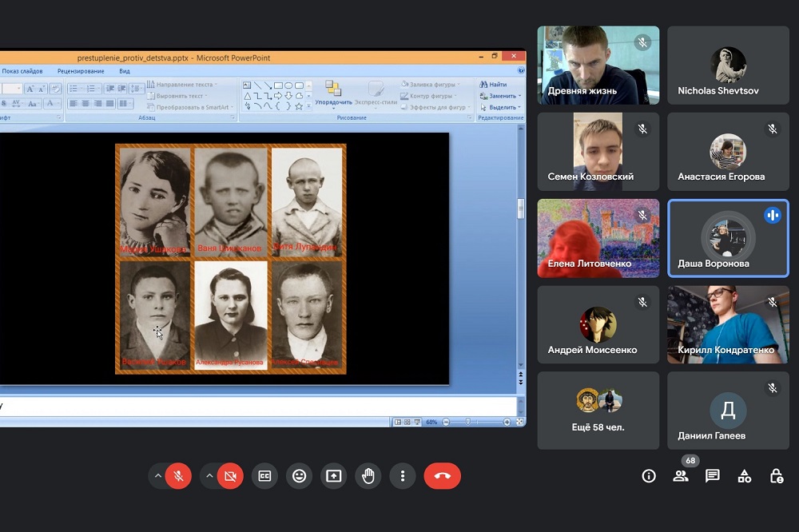Turn on the camera
The image size is (799, 532).
pyautogui.click(x=230, y=476)
